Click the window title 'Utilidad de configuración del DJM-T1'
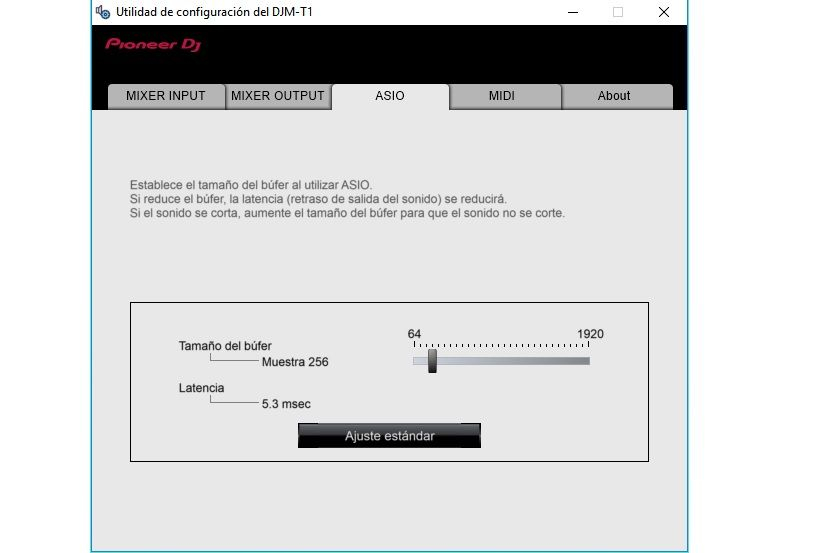The image size is (819, 553). pos(214,12)
